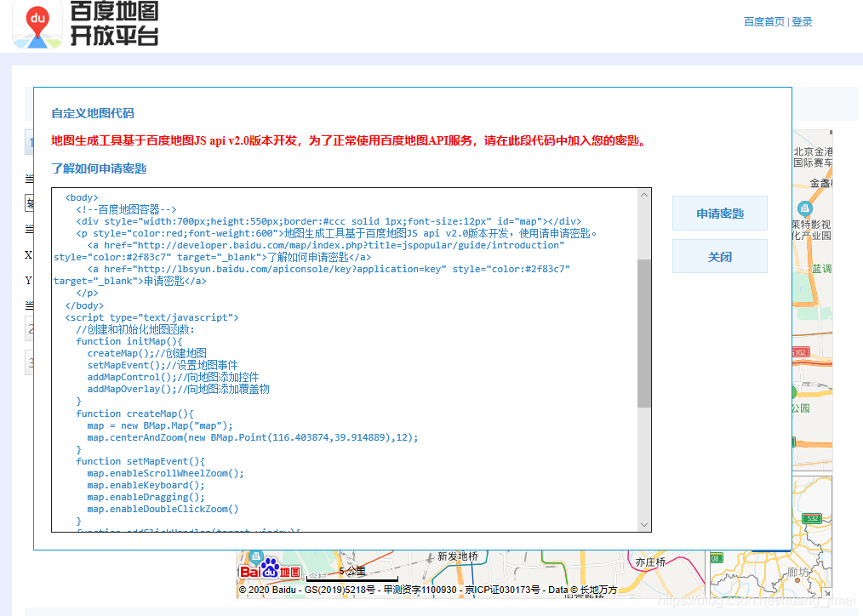863x616 pixels.
Task: Open the 了解如何申请密匙 link
Action: (x=99, y=168)
